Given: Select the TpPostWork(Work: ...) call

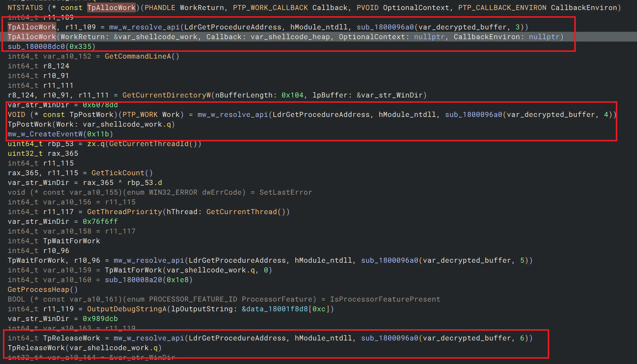Looking at the screenshot, I should (x=91, y=124).
